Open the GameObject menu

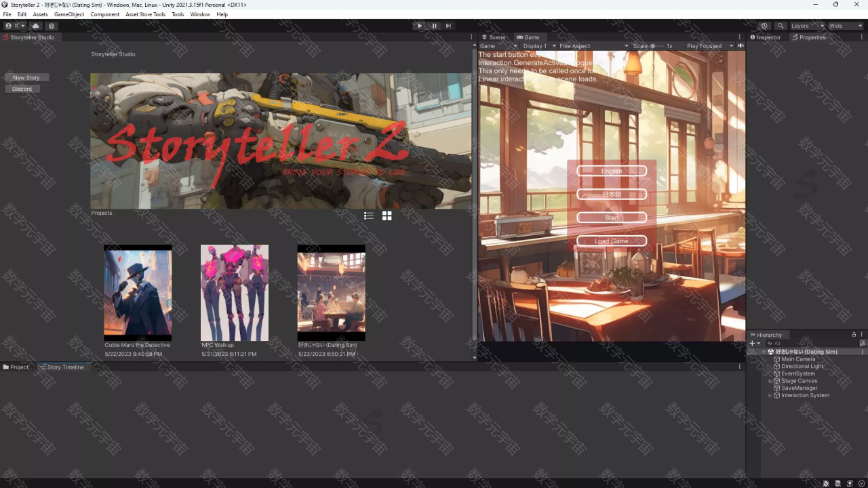pyautogui.click(x=69, y=14)
